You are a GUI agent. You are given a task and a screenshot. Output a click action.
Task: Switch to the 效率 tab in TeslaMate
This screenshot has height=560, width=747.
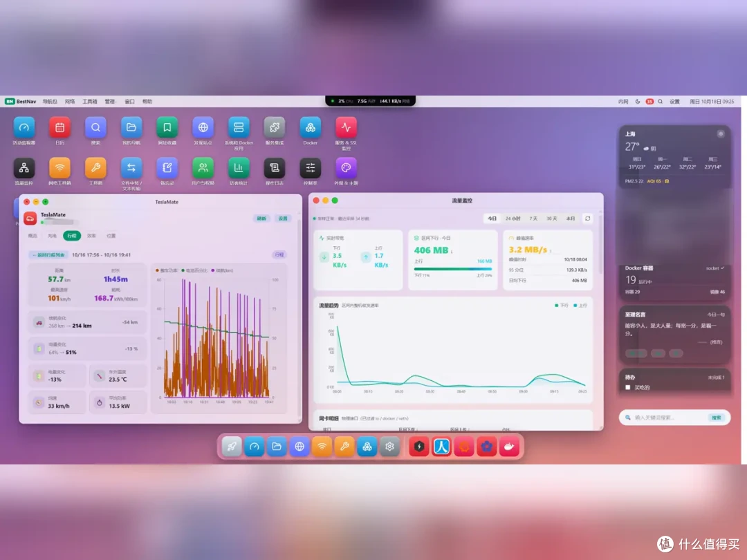[x=91, y=236]
